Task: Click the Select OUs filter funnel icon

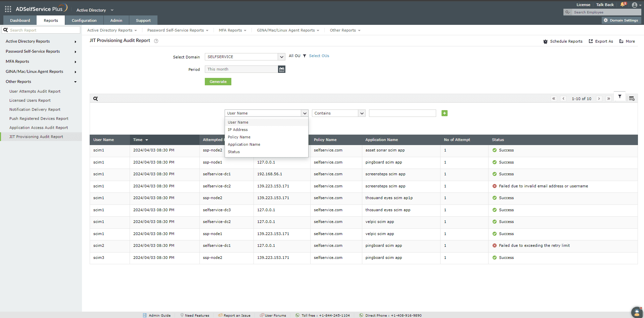Action: (x=305, y=56)
